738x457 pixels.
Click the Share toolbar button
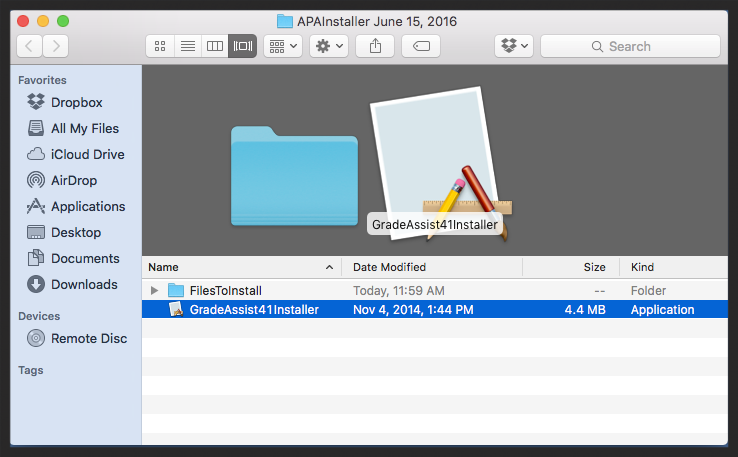tap(375, 46)
